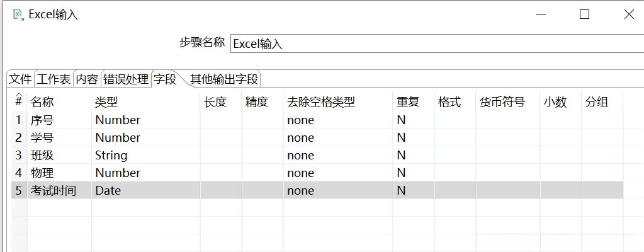Select the 内容 tab
Viewport: 644px width, 252px height.
(87, 79)
